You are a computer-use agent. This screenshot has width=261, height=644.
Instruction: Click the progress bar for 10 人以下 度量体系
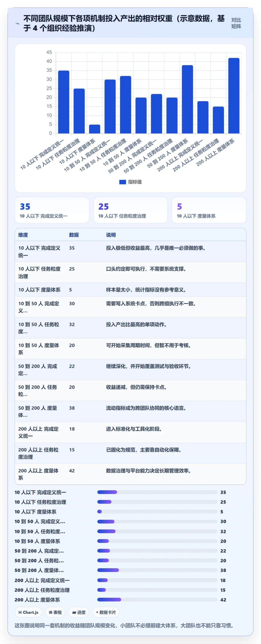pyautogui.click(x=157, y=512)
